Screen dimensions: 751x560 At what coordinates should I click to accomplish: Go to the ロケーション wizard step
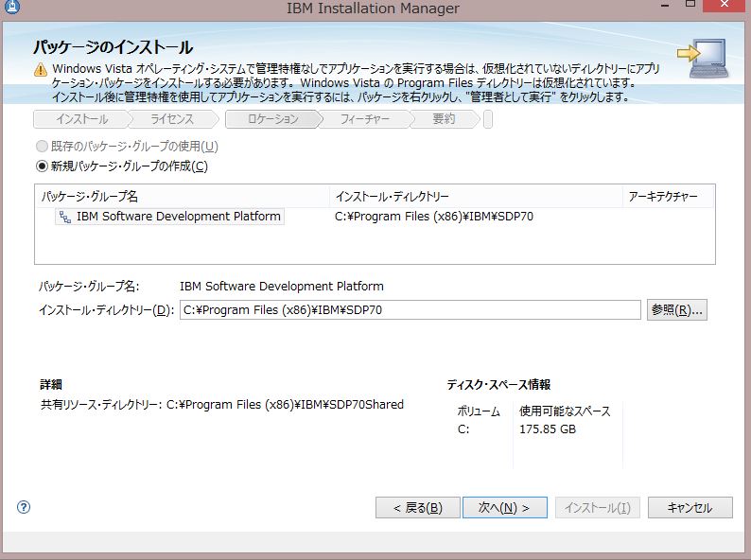(x=273, y=119)
